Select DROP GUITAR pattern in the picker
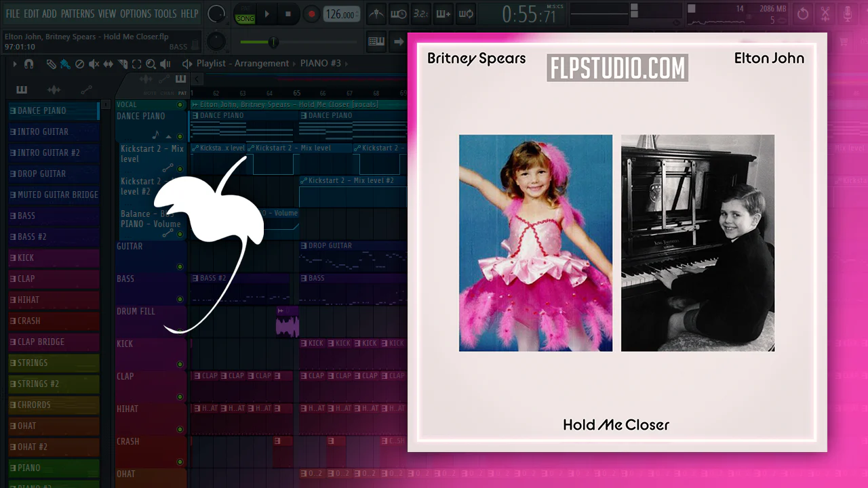Screen dimensions: 868x488 [54, 174]
